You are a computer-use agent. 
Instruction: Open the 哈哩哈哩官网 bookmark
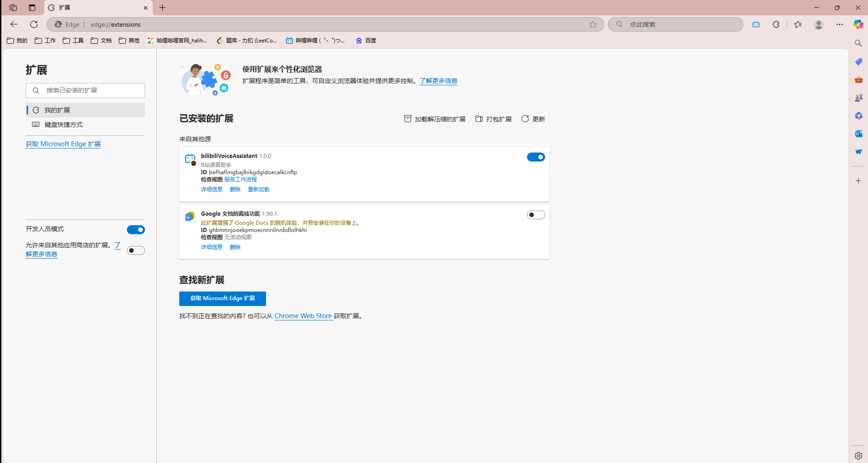(x=177, y=41)
